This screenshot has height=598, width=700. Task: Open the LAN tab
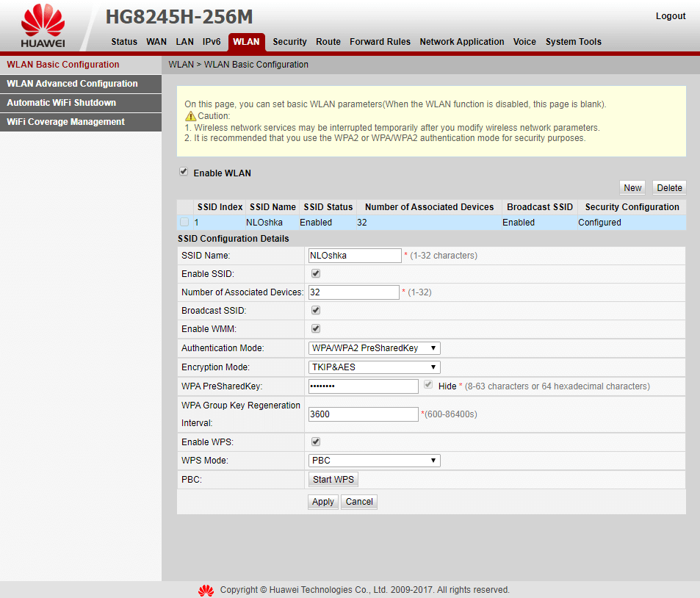tap(185, 42)
